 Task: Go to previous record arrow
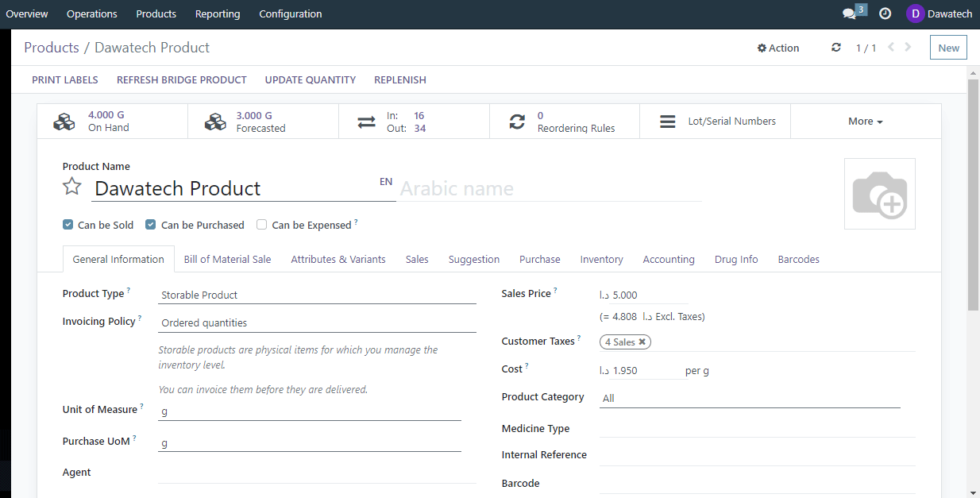pyautogui.click(x=891, y=48)
